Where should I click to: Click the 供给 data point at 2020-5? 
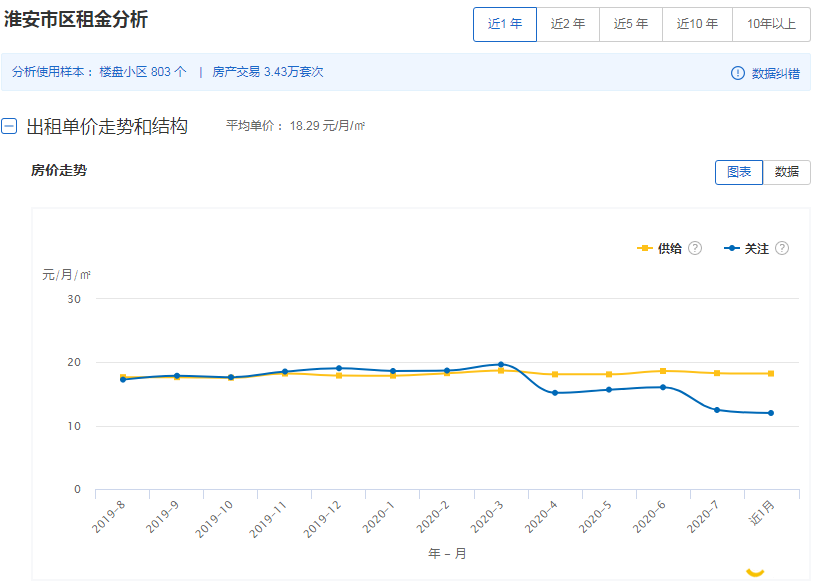point(609,374)
